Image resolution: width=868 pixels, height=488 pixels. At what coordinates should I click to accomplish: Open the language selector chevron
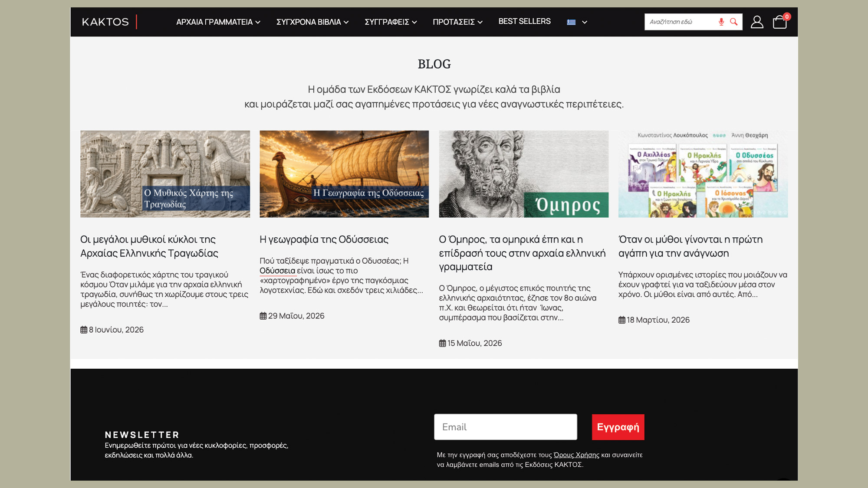coord(585,22)
